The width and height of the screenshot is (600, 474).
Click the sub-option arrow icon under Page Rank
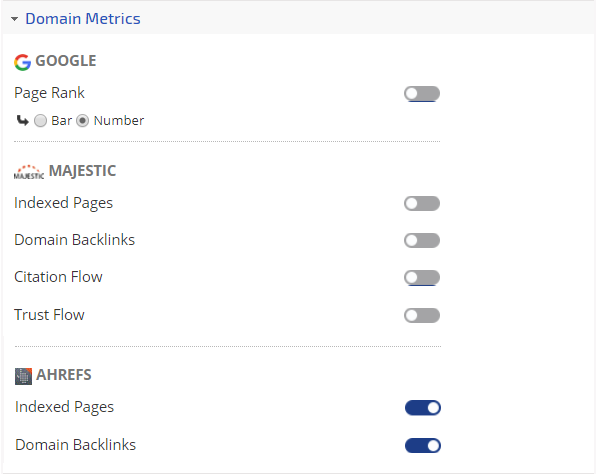22,120
